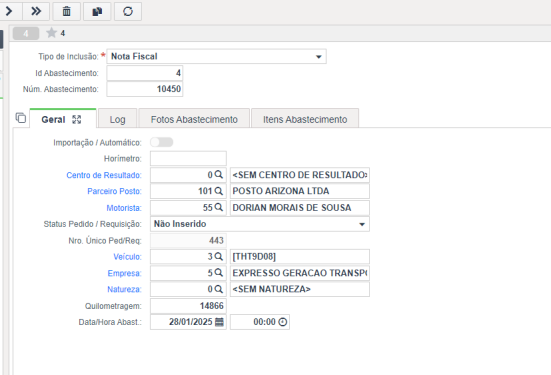Click POSTO ARIZONA LTDA description field

(300, 191)
